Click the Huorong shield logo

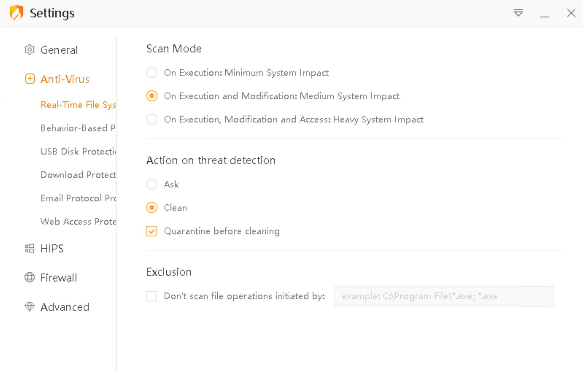16,13
